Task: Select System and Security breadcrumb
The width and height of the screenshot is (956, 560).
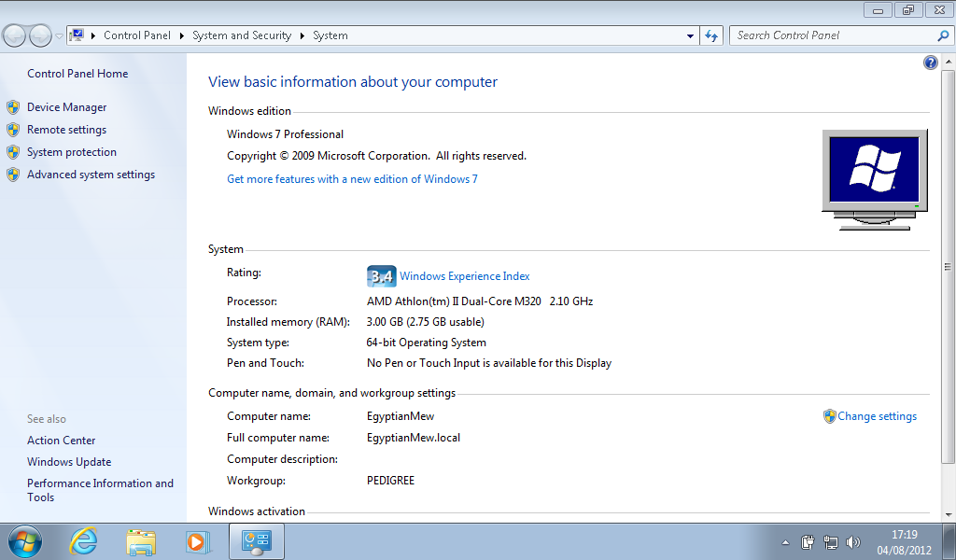Action: [242, 35]
